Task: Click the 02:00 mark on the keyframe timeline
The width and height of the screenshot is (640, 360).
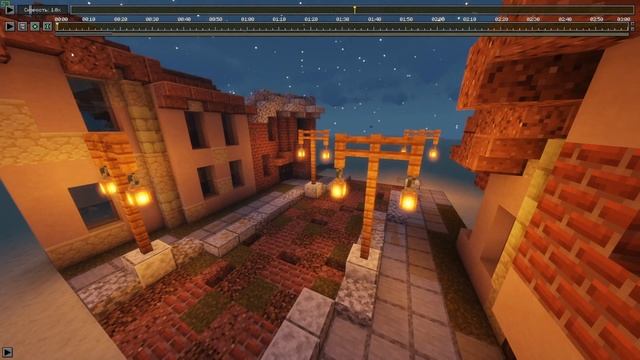Action: [x=438, y=19]
